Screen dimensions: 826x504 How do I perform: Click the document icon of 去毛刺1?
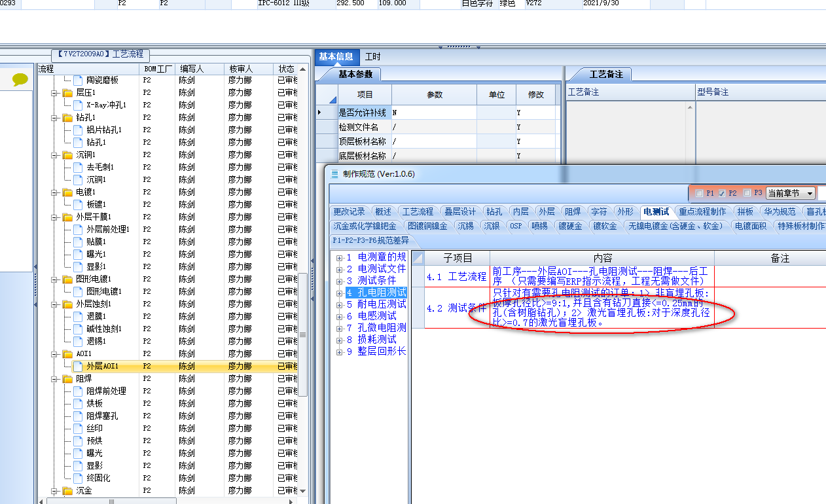tap(78, 167)
